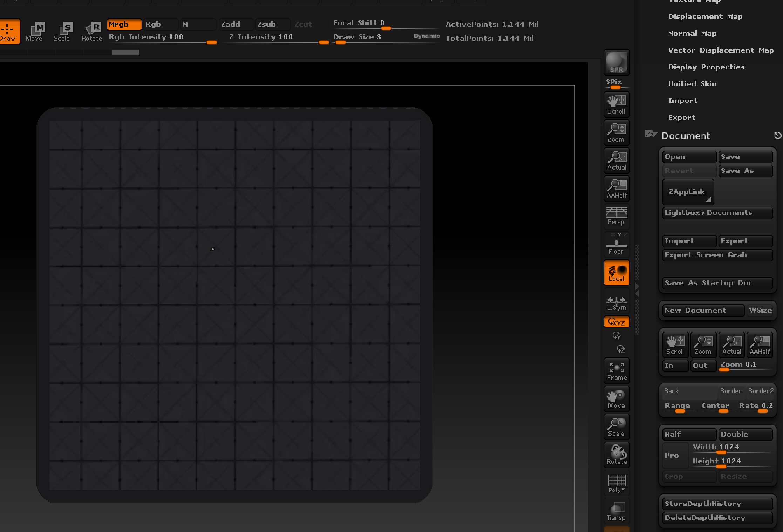Screen dimensions: 783x532
Task: Render with the BPR button
Action: click(617, 62)
